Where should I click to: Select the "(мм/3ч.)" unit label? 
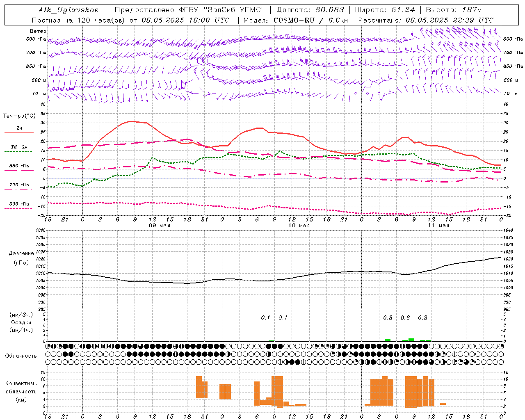[x=21, y=315]
